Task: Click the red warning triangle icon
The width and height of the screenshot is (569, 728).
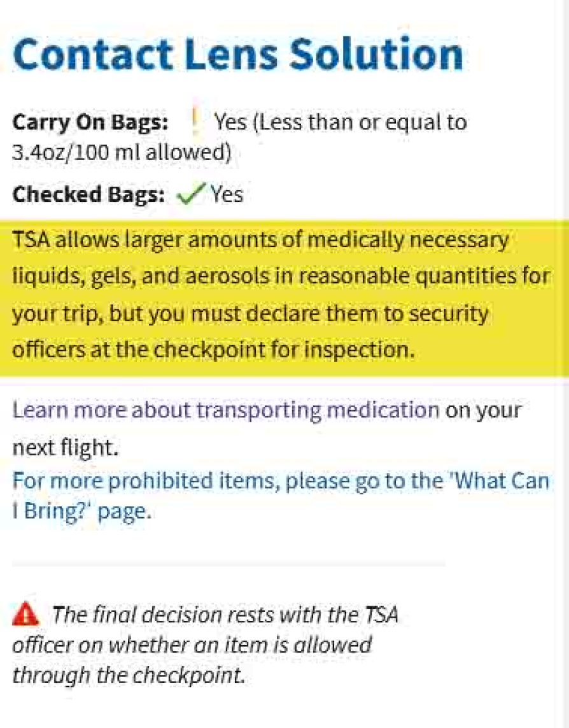Action: point(25,614)
